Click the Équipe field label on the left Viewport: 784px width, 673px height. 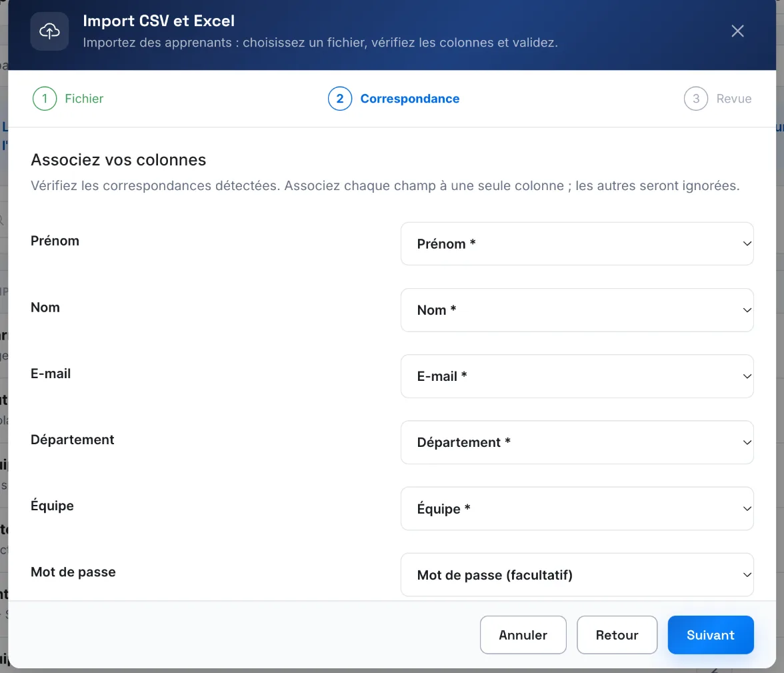click(52, 506)
